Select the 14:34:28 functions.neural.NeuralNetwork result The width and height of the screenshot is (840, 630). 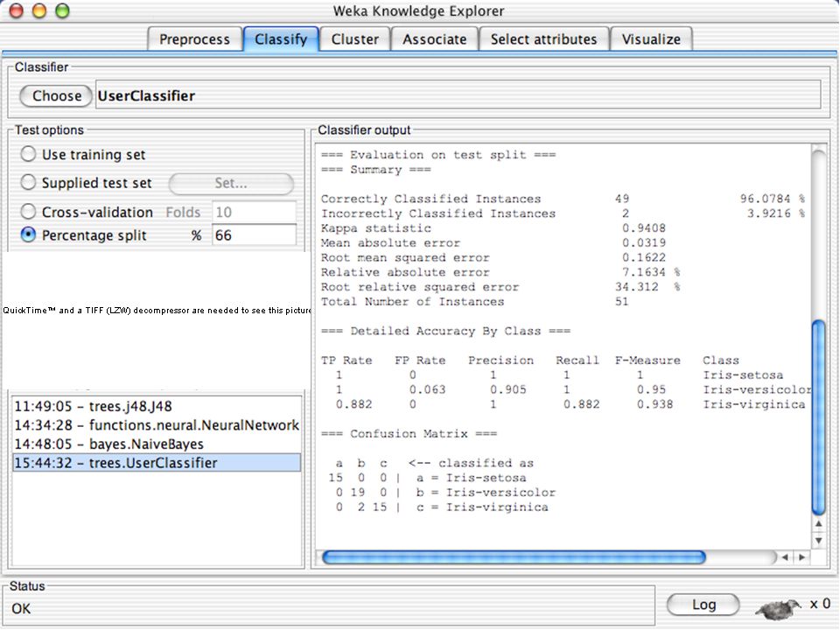(157, 425)
